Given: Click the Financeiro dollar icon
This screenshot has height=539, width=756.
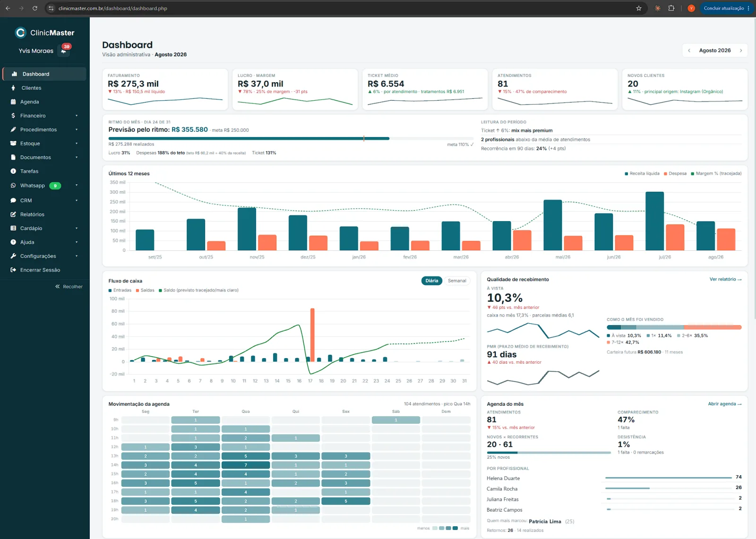Looking at the screenshot, I should [x=13, y=116].
